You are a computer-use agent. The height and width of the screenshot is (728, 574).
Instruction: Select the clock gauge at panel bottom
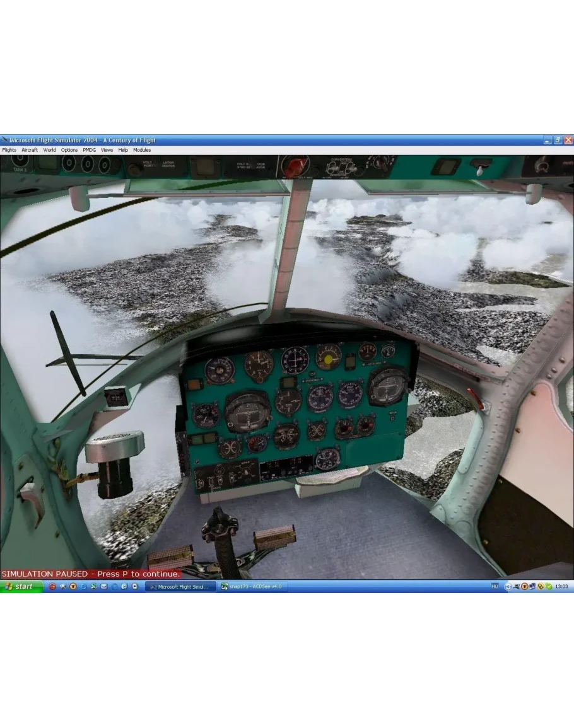pos(327,458)
